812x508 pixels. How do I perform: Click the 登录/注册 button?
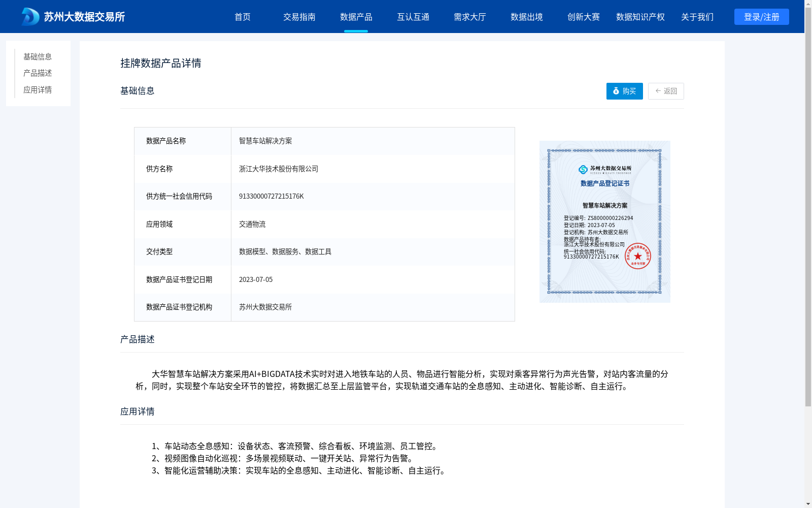762,17
